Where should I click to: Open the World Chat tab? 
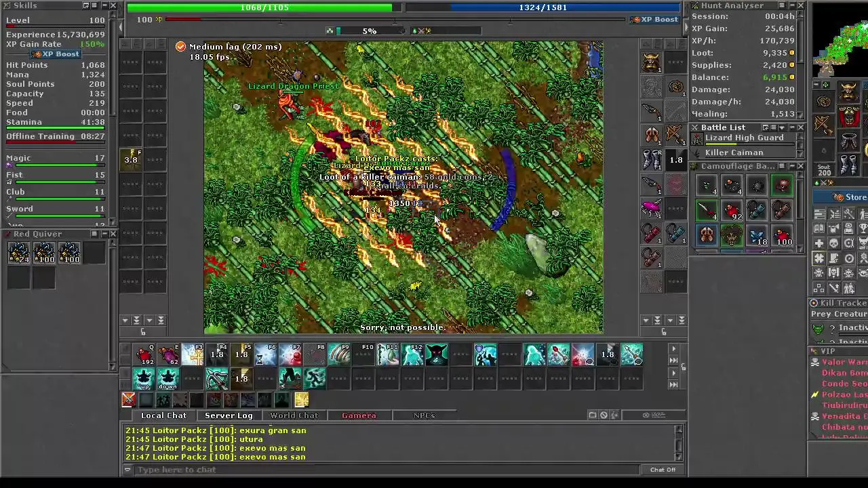(x=294, y=415)
